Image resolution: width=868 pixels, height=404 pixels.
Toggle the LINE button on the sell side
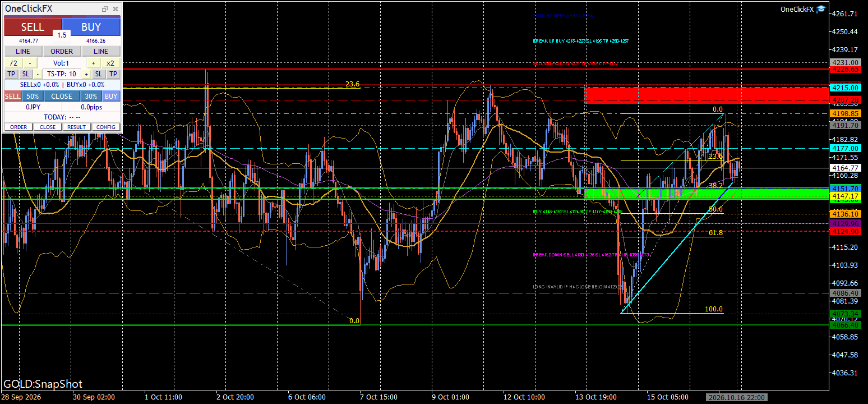click(x=23, y=52)
